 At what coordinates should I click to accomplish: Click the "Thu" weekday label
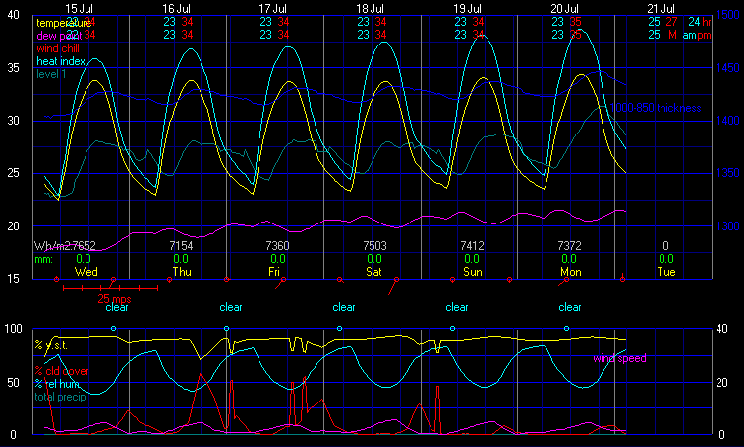click(x=182, y=272)
